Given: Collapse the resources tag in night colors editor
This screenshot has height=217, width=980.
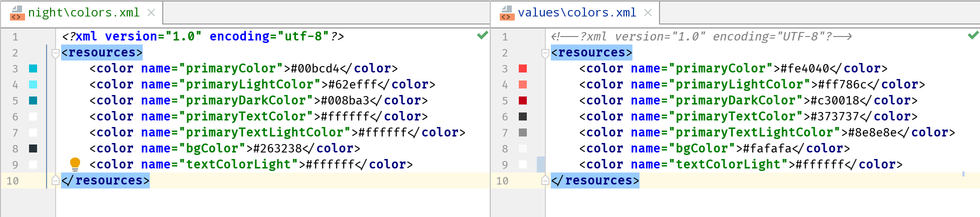Looking at the screenshot, I should pos(56,53).
